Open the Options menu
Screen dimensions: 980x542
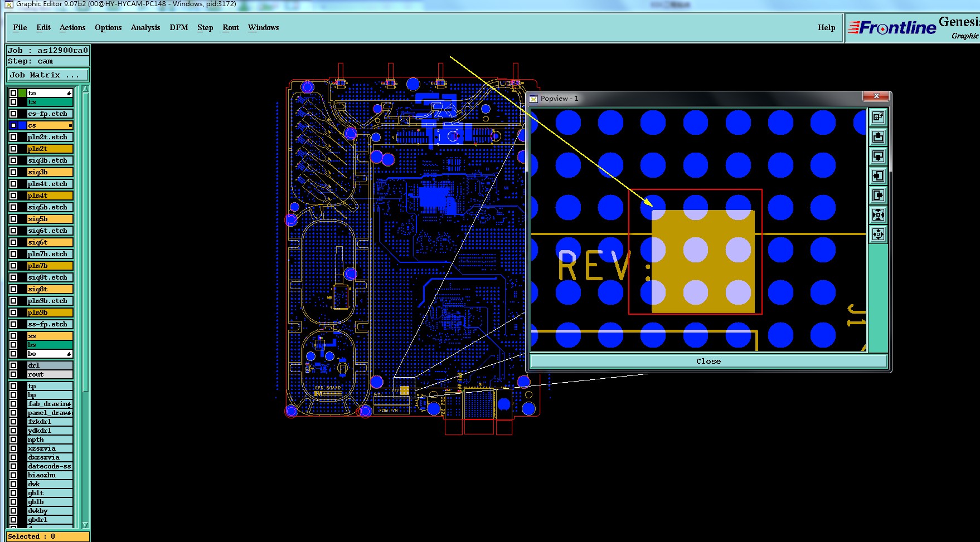pyautogui.click(x=108, y=27)
